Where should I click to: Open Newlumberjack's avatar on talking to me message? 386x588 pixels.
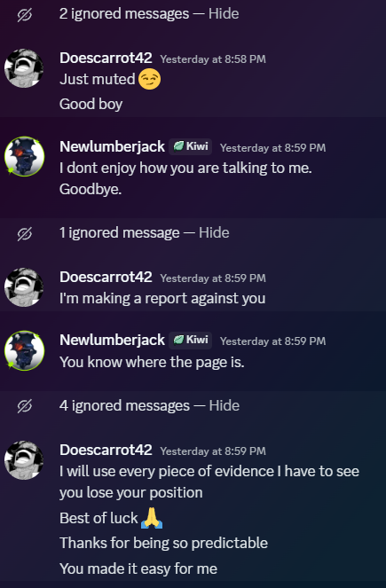point(24,156)
